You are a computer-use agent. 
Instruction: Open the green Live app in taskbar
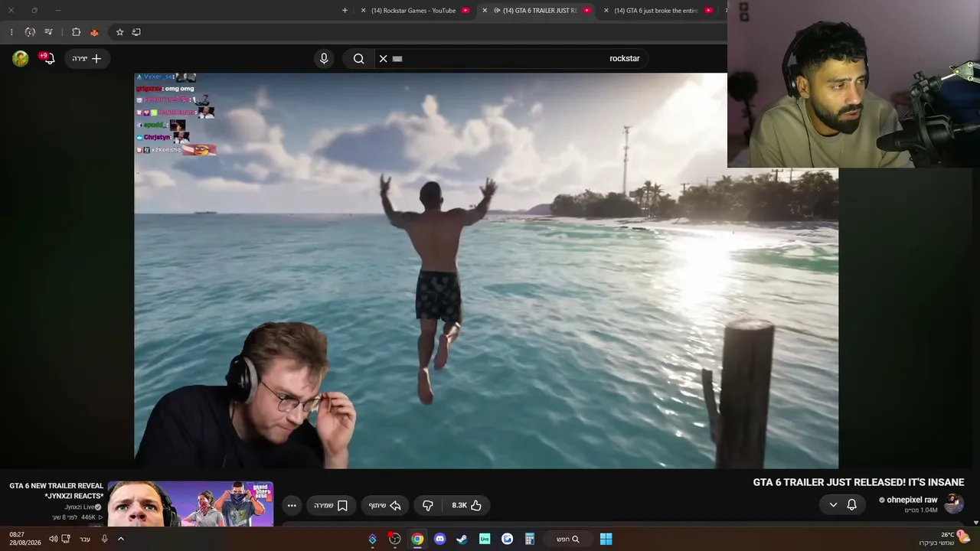[x=485, y=539]
